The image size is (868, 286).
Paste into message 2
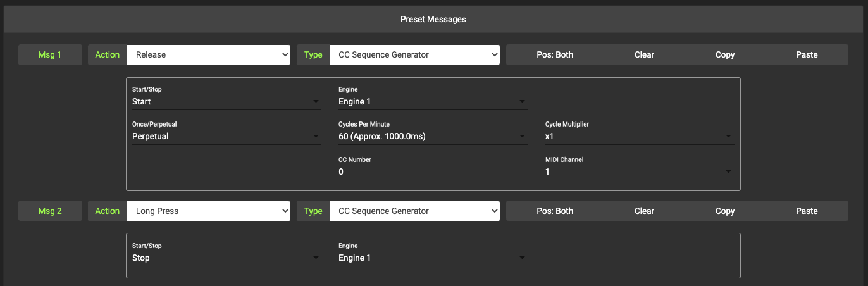(807, 211)
